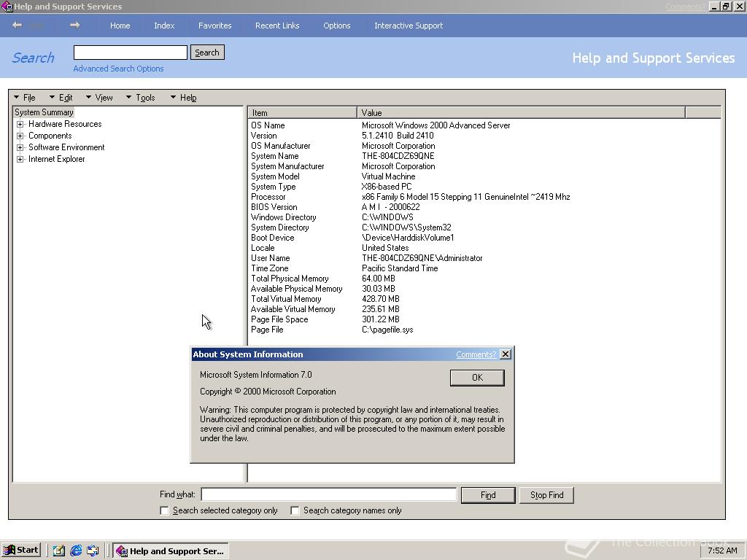The width and height of the screenshot is (747, 560).
Task: Go back with the left arrow icon
Action: pyautogui.click(x=18, y=26)
